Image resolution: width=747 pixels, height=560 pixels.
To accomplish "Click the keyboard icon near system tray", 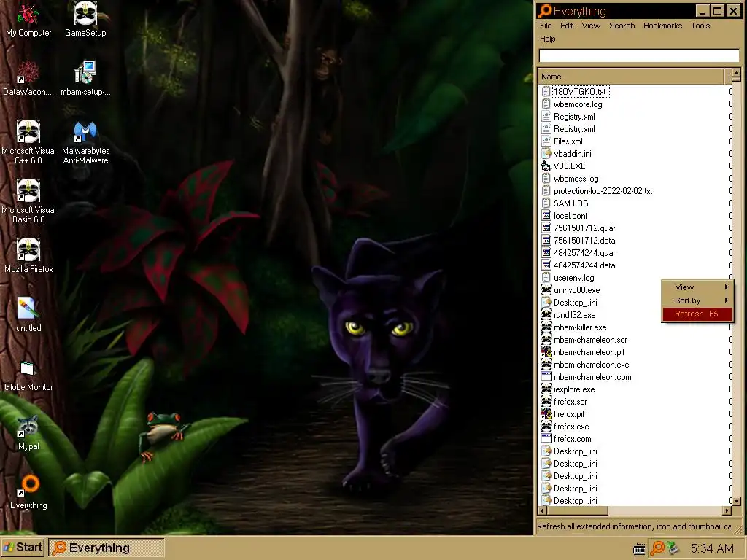I will point(639,548).
